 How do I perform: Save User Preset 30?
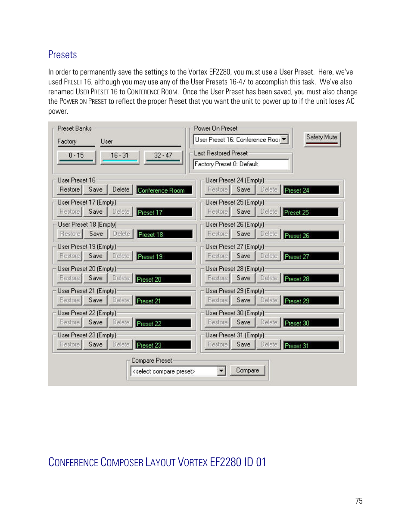(243, 322)
